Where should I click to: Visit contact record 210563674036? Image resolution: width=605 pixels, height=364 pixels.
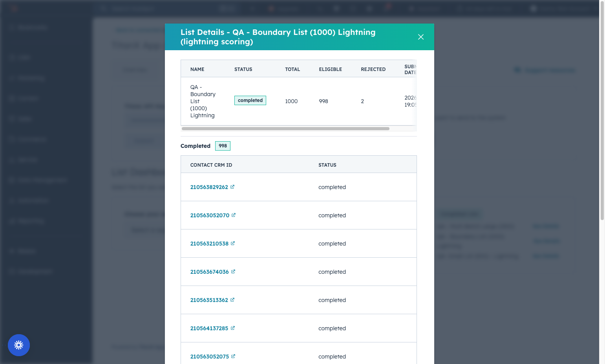(x=210, y=272)
